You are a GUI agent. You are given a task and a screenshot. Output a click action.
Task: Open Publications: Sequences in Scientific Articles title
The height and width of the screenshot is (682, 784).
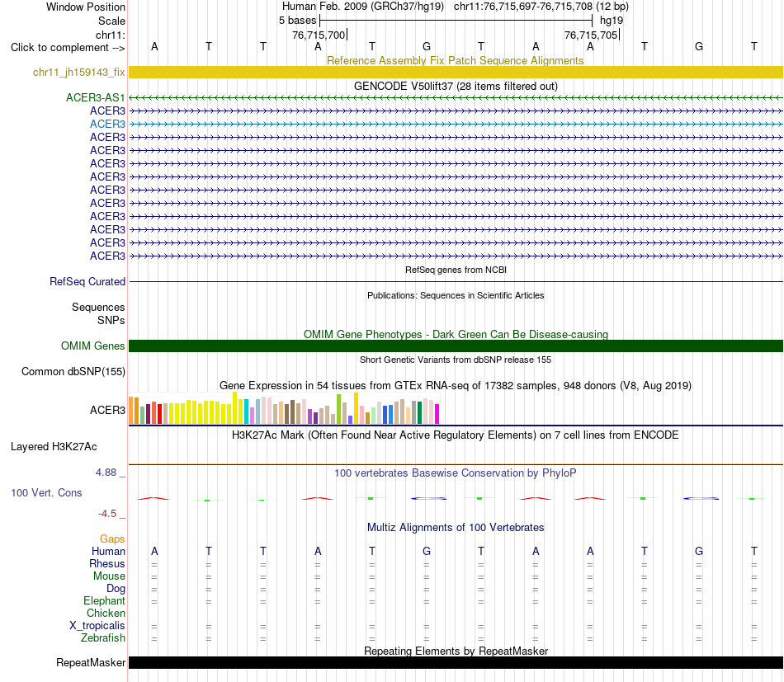[x=456, y=295]
